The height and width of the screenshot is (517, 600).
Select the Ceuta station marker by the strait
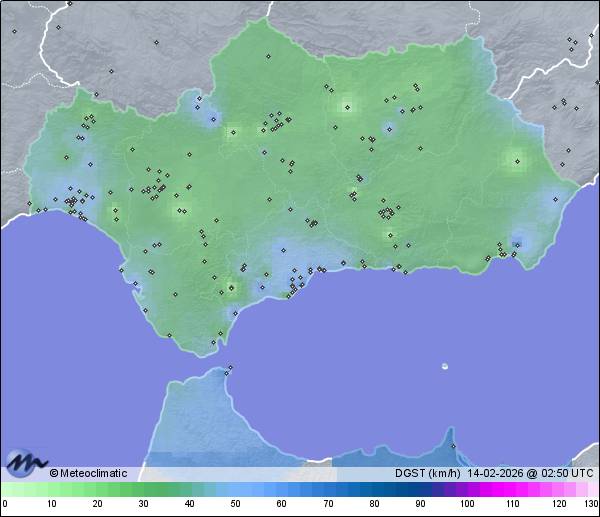(x=230, y=368)
